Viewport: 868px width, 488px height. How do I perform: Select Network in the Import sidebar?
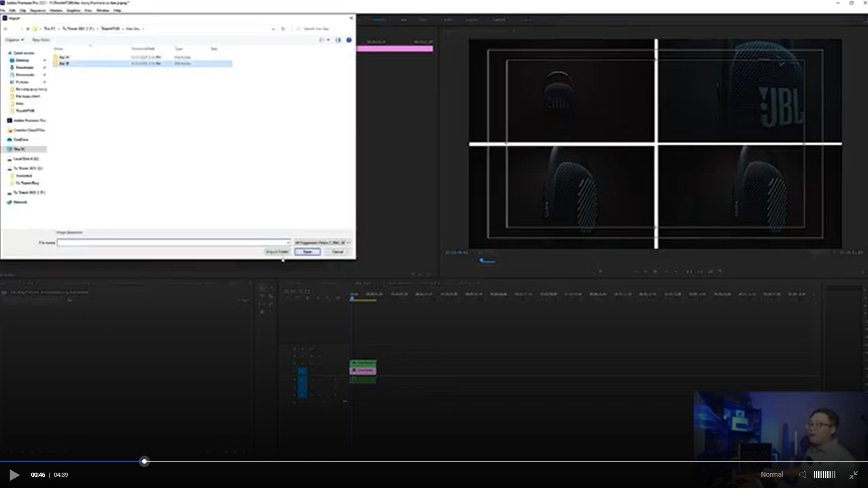(x=18, y=202)
